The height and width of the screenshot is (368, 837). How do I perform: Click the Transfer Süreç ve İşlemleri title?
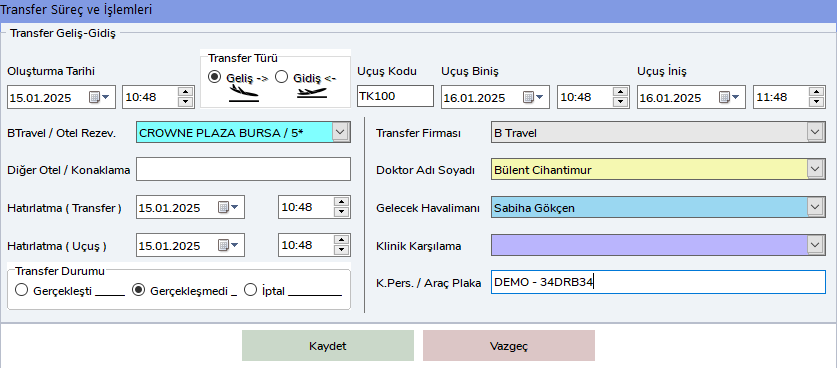pos(76,10)
